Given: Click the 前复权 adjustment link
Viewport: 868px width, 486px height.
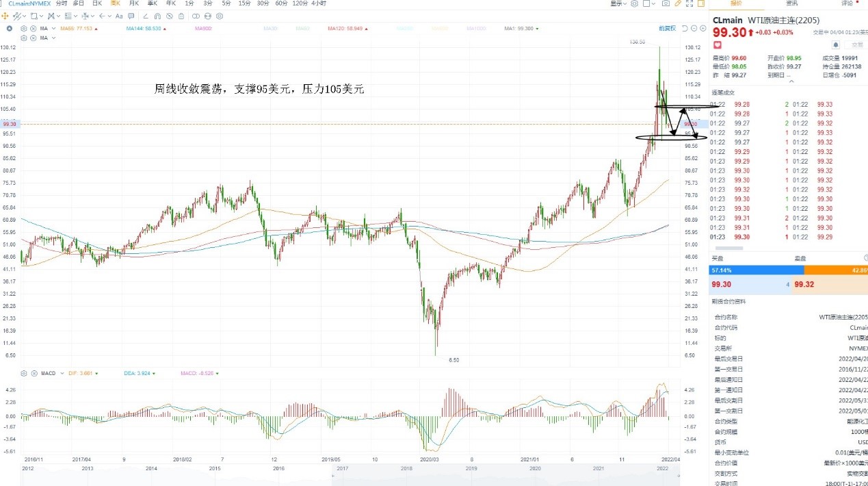Looking at the screenshot, I should click(x=668, y=28).
